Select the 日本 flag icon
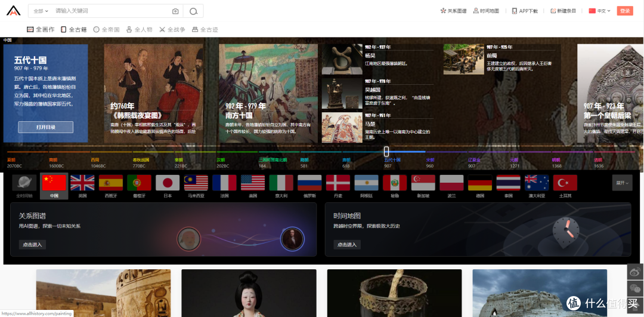The image size is (644, 317). tap(168, 183)
